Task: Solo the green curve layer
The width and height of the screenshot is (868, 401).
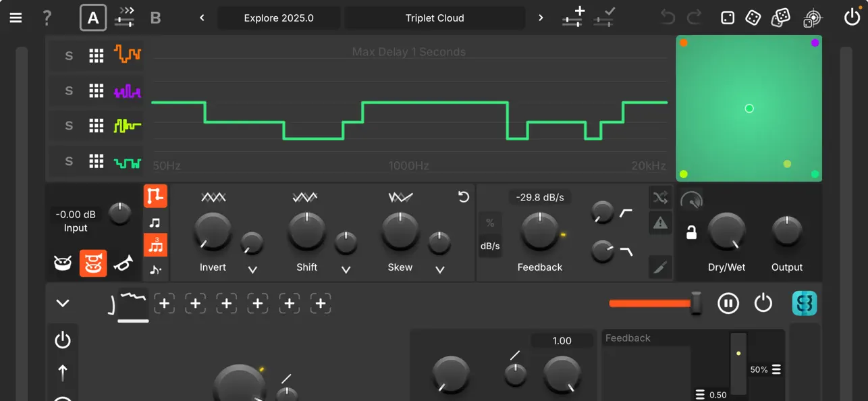Action: [x=69, y=161]
